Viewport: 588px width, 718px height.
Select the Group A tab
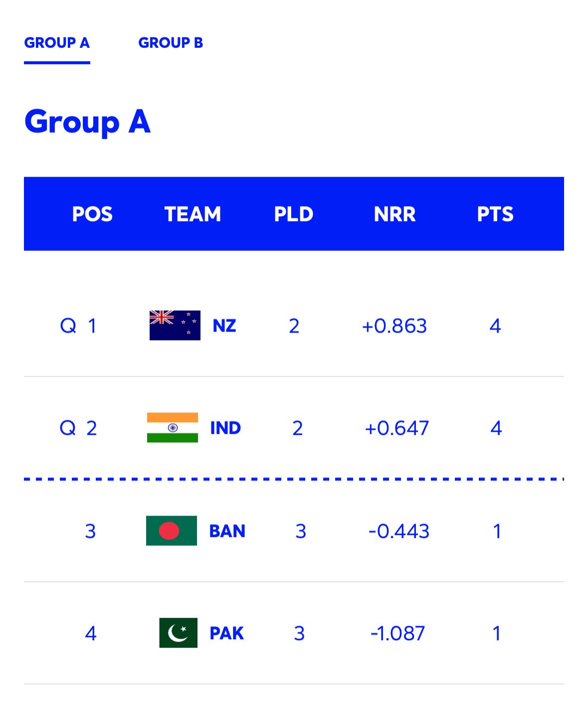tap(57, 43)
